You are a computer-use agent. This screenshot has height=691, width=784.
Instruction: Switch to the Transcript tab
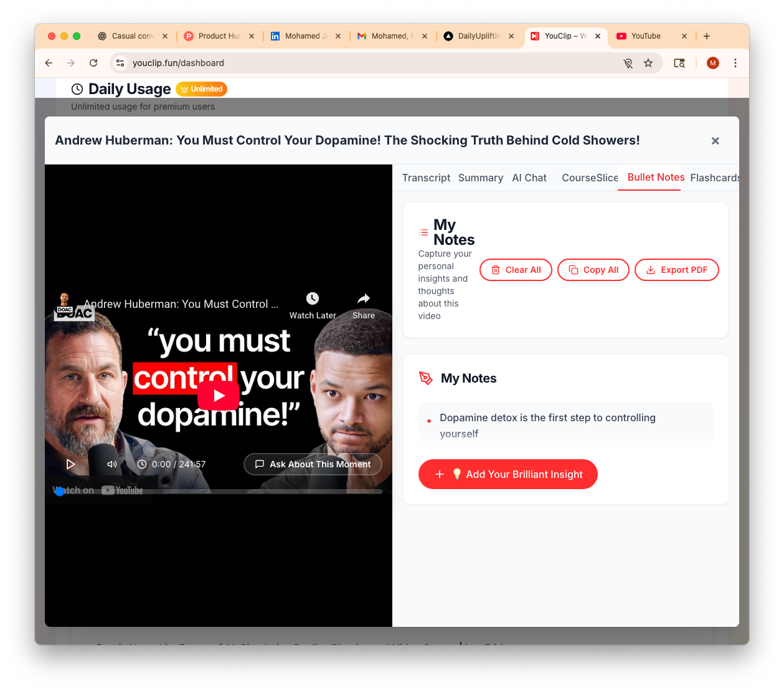(x=426, y=178)
